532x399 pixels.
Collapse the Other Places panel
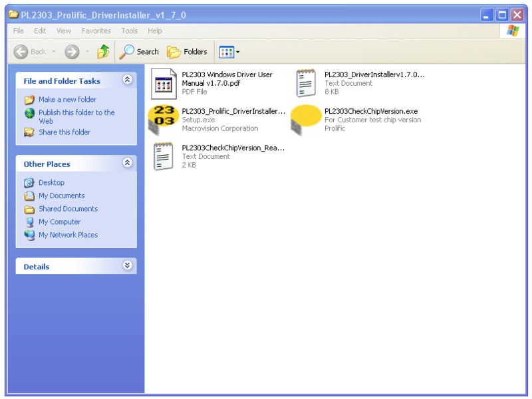point(127,164)
